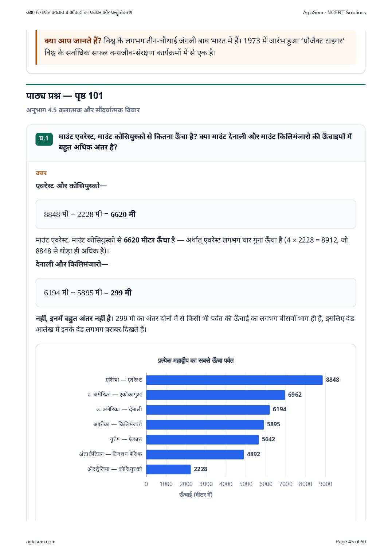Click the 5000 tick on the height axis
The width and height of the screenshot is (392, 555).
(x=246, y=484)
